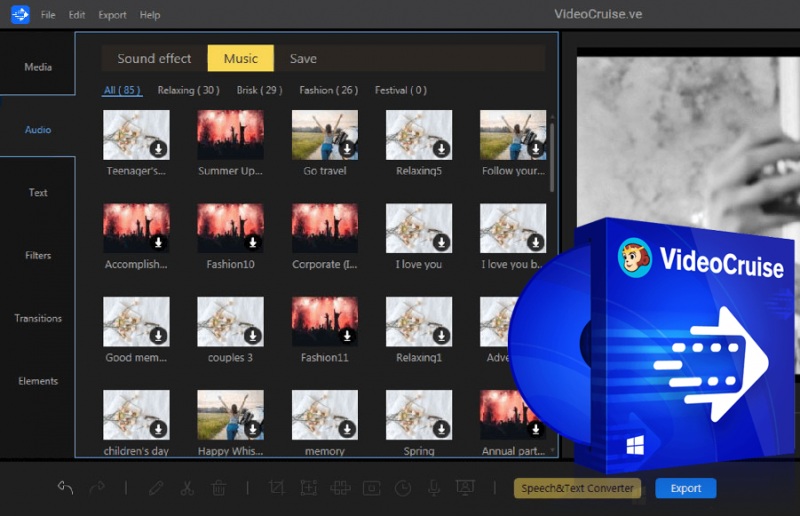Download the I love you track
Viewport: 800px width, 516px height.
[441, 242]
